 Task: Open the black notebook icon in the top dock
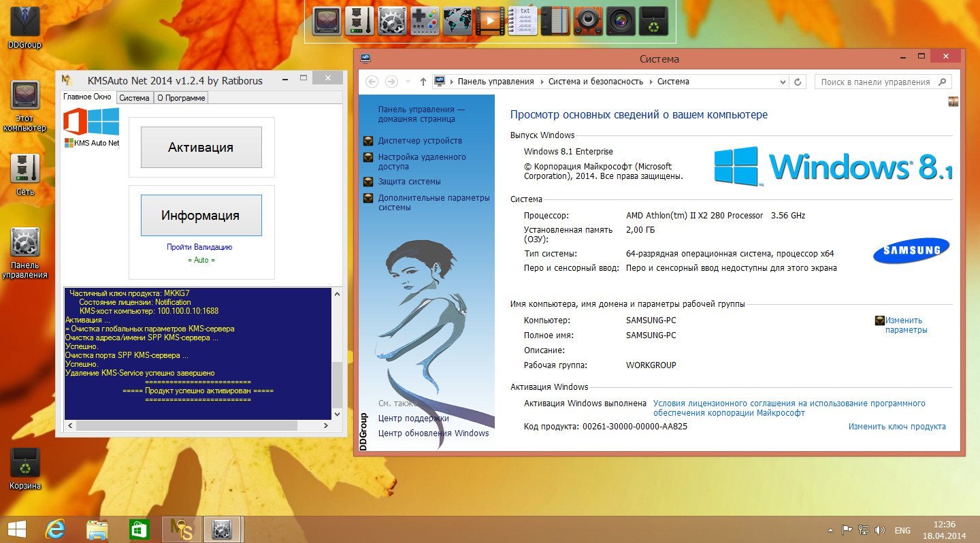pyautogui.click(x=555, y=21)
